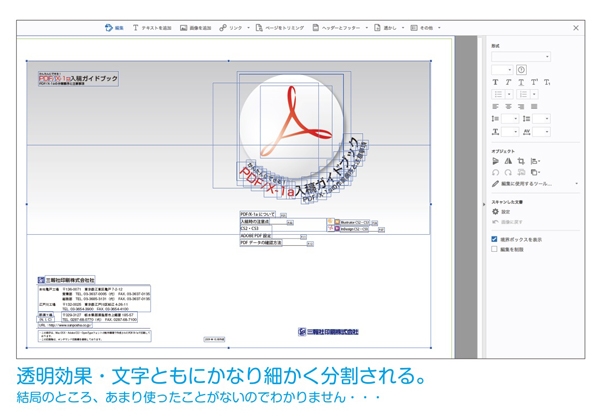This screenshot has height=420, width=600.
Task: Open the font name dropdown under 形式
Action: [521, 57]
